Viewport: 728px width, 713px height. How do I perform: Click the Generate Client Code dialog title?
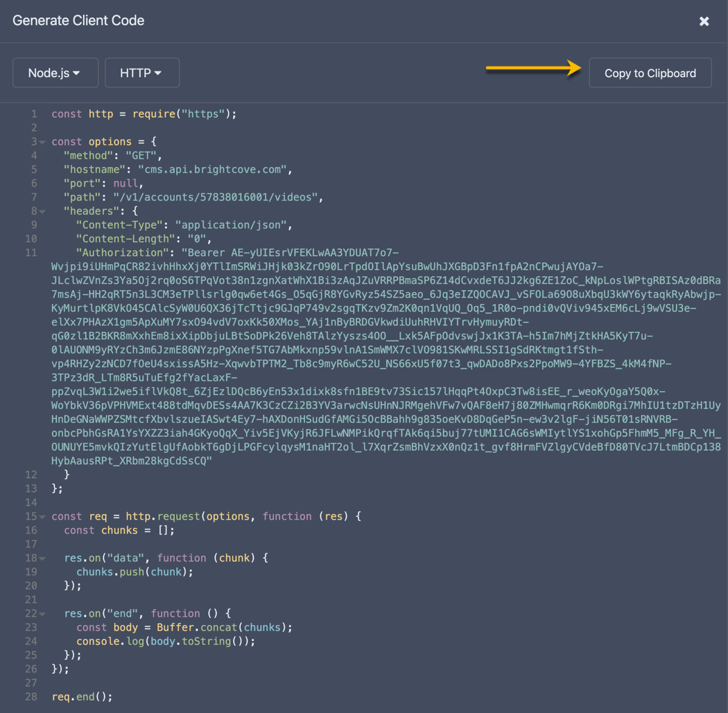[x=78, y=20]
